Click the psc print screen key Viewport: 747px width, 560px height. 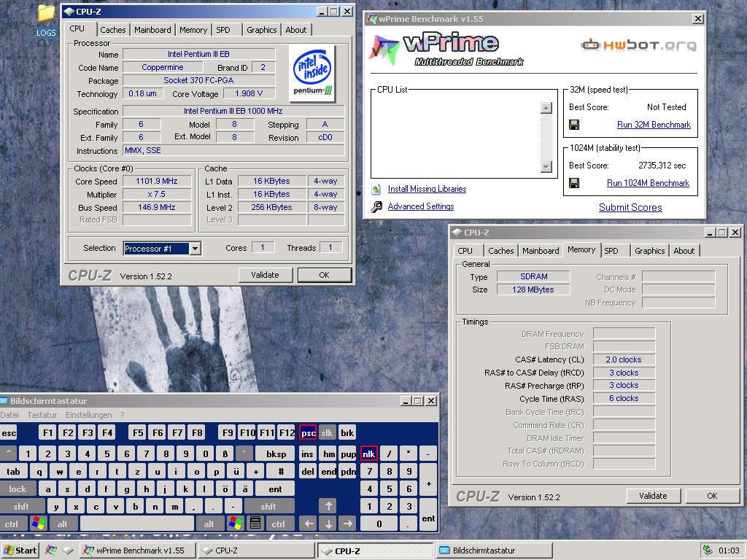(x=309, y=433)
